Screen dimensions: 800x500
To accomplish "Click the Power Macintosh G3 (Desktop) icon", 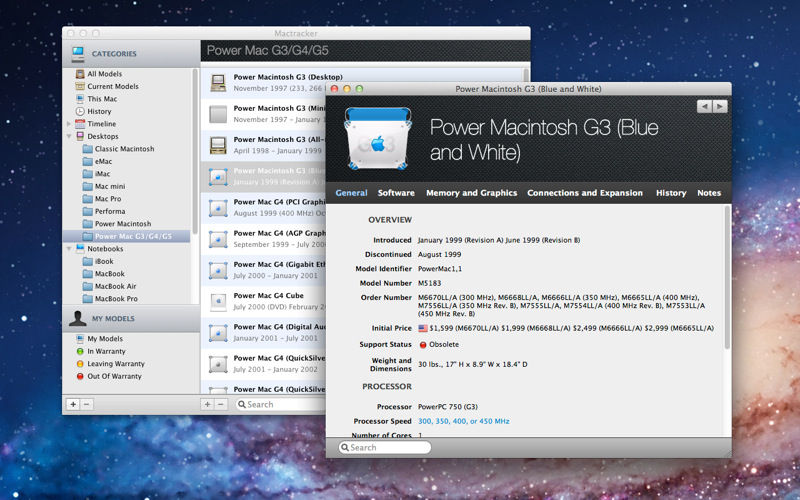I will tap(218, 83).
